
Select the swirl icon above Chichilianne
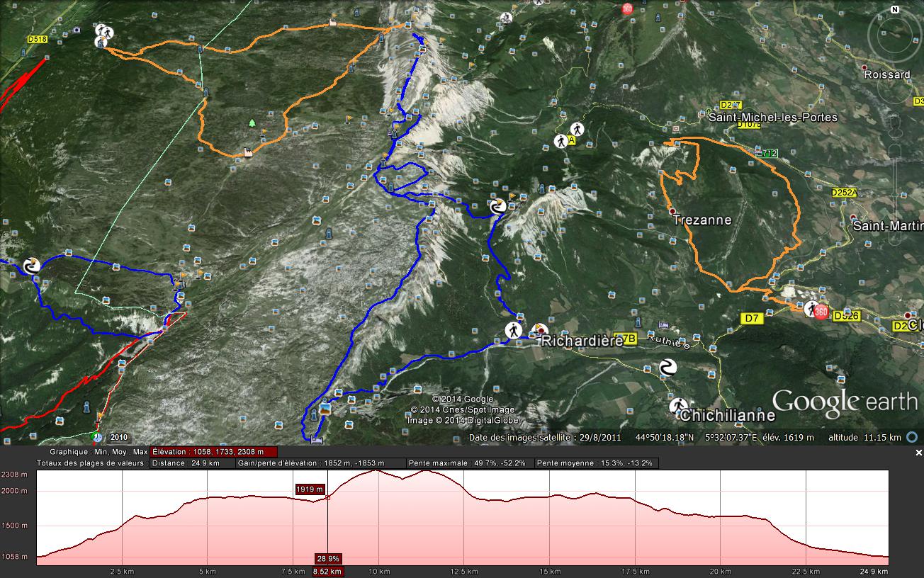[667, 367]
